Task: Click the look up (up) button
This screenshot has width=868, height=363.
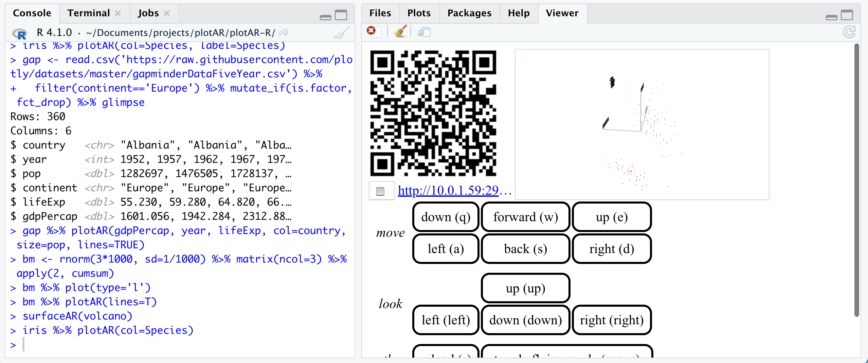Action: (525, 288)
